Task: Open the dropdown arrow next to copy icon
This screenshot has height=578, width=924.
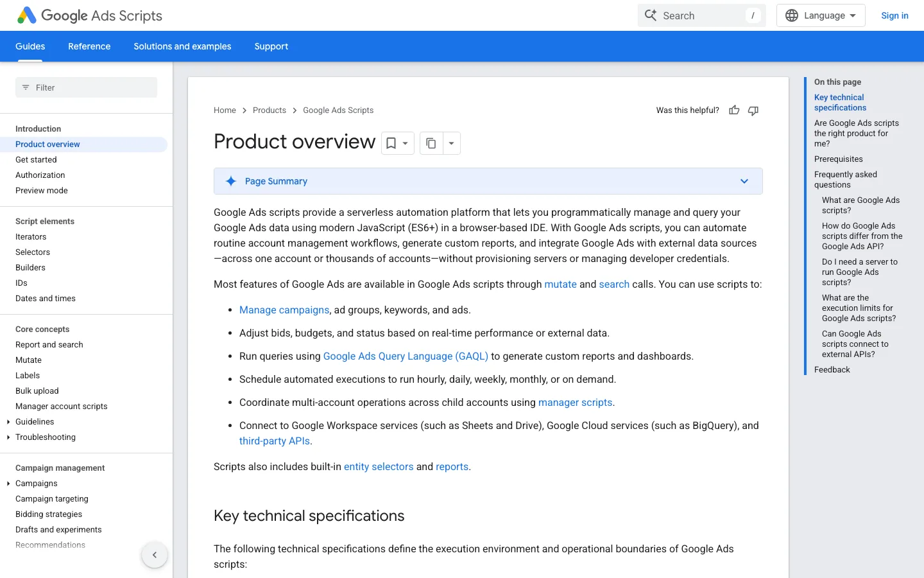Action: coord(451,143)
